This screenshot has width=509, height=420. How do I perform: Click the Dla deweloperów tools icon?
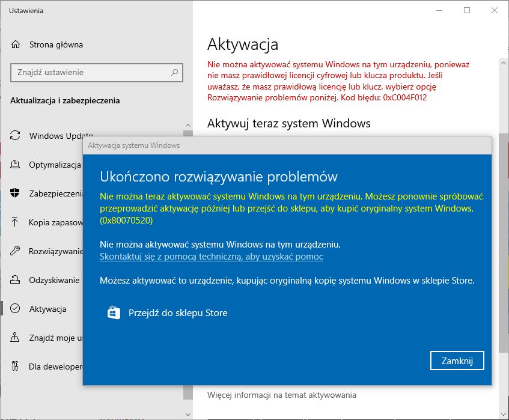[15, 367]
